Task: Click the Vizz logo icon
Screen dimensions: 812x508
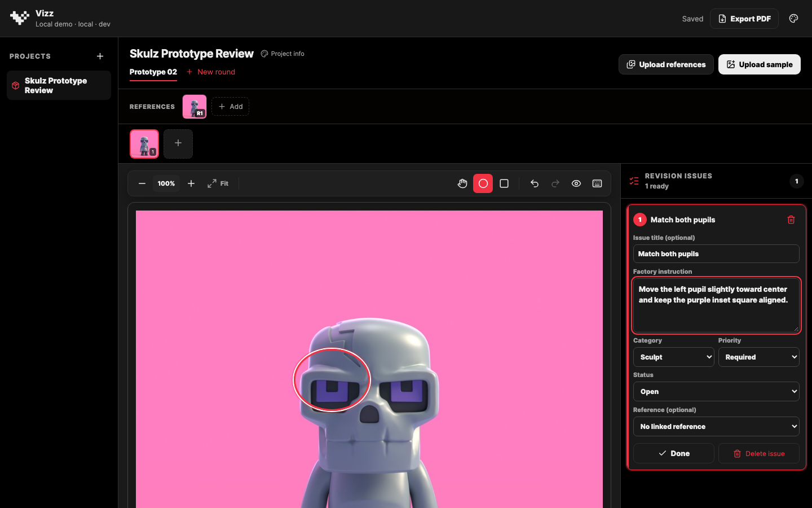Action: 20,18
